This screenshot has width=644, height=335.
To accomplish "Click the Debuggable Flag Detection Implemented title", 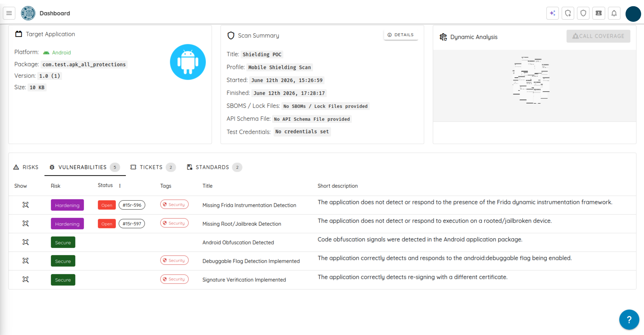I will [x=251, y=261].
